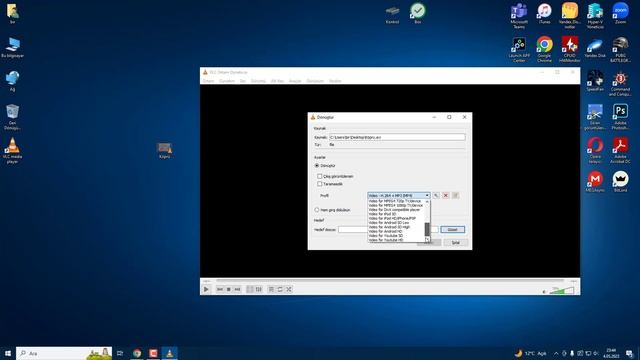This screenshot has width=640, height=360.
Task: Click Kaynak source path field
Action: [x=397, y=137]
